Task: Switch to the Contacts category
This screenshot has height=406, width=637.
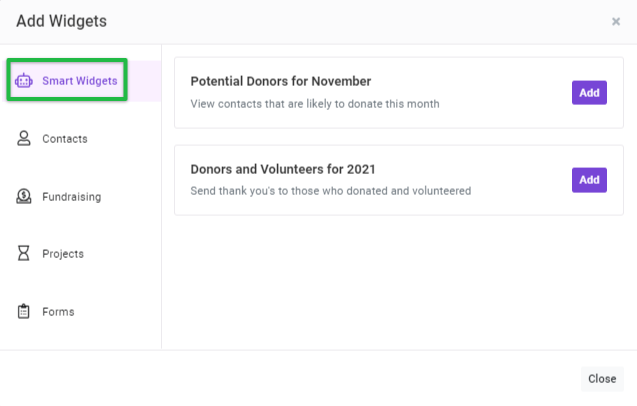Action: click(80, 139)
